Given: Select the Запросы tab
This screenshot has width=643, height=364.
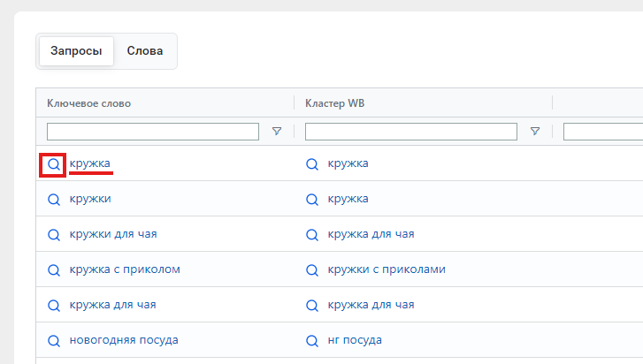Looking at the screenshot, I should coord(76,51).
